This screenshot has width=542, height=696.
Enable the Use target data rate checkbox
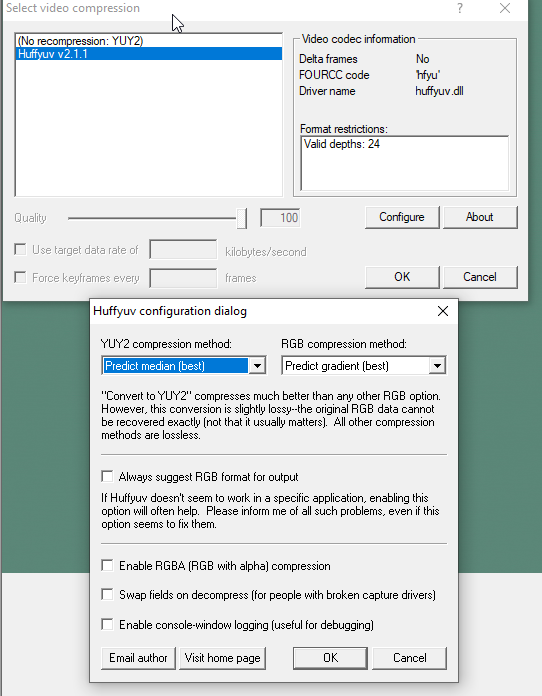pos(20,249)
